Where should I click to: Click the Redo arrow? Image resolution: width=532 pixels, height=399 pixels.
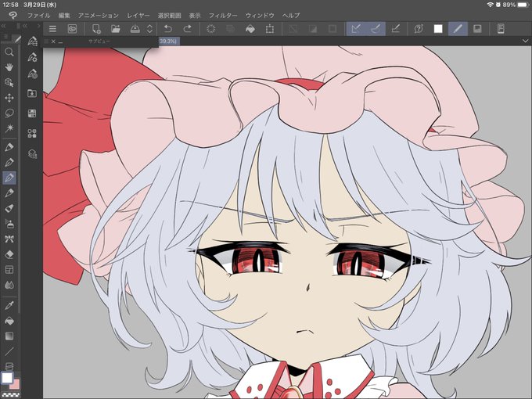(x=187, y=29)
